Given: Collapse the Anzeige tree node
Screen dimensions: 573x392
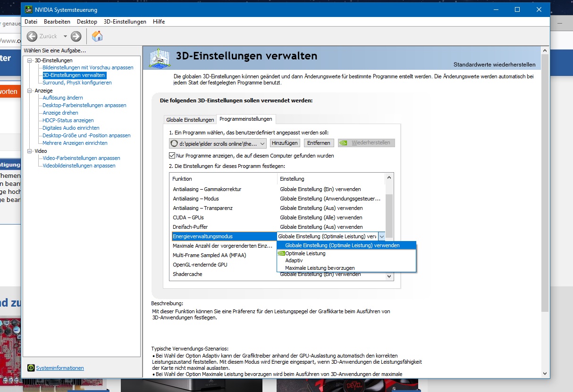Looking at the screenshot, I should pos(30,91).
